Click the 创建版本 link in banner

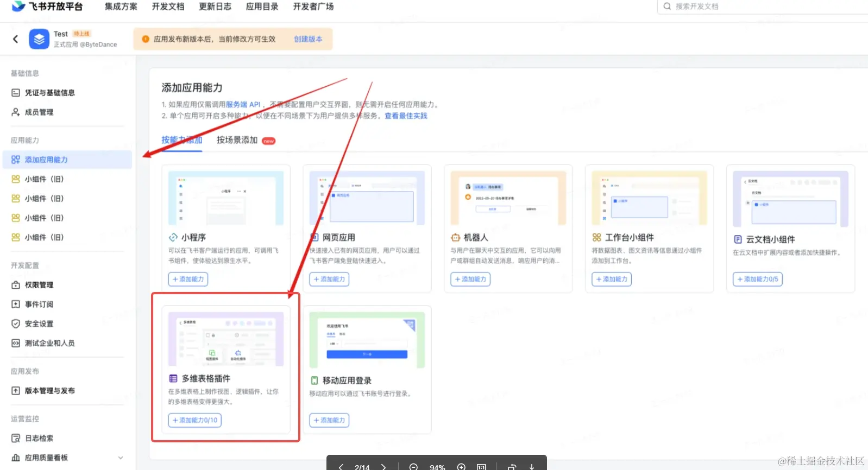pos(308,39)
